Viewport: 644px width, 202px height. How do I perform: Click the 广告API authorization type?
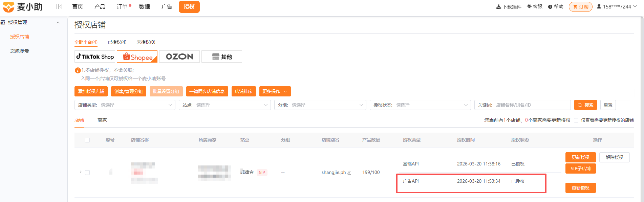click(411, 181)
